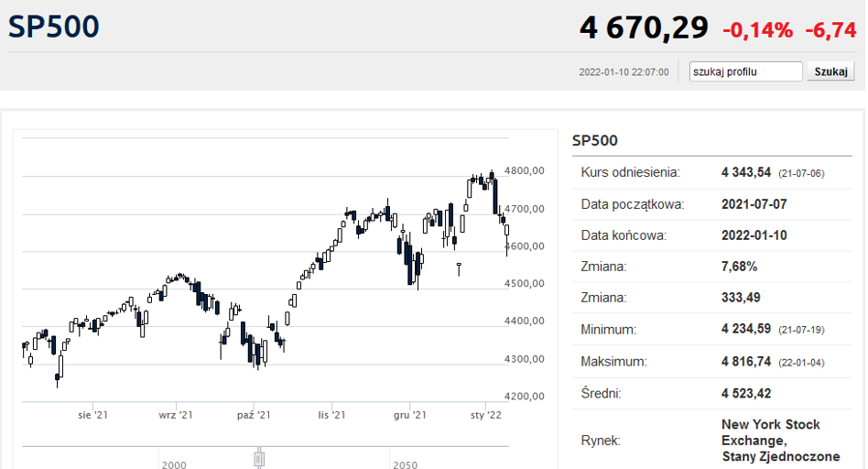Viewport: 868px width, 469px height.
Task: Click the Minimum value 4 234,59
Action: [747, 330]
